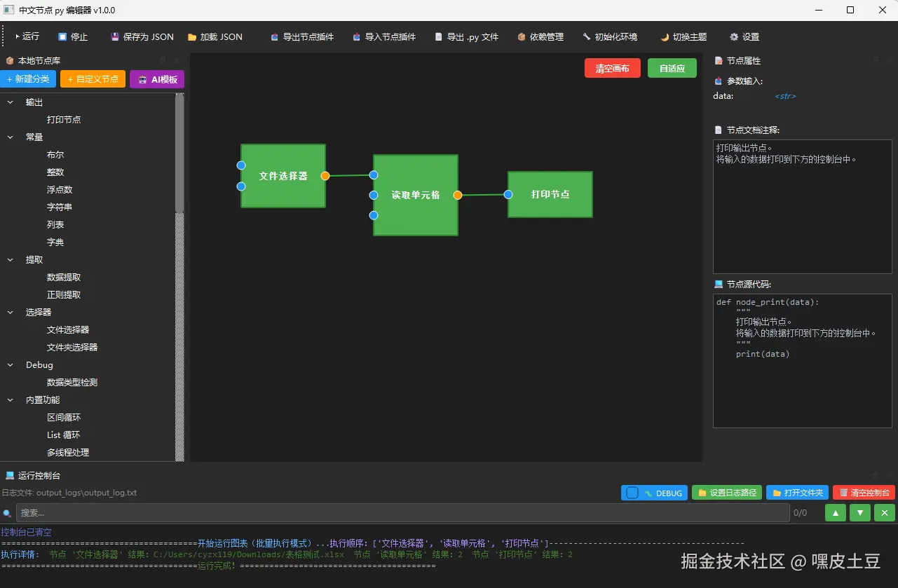Click the 停止 stop button

(x=72, y=36)
